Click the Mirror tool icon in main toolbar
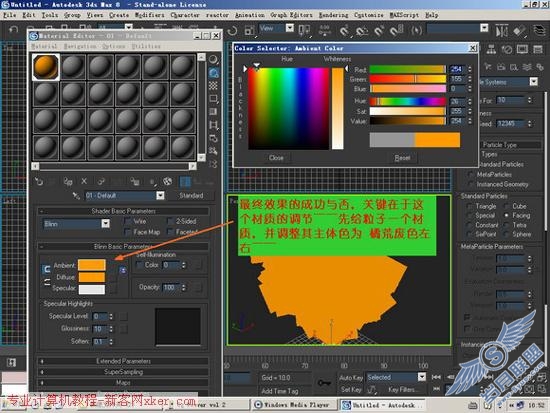Image resolution: width=550 pixels, height=413 pixels. click(502, 31)
